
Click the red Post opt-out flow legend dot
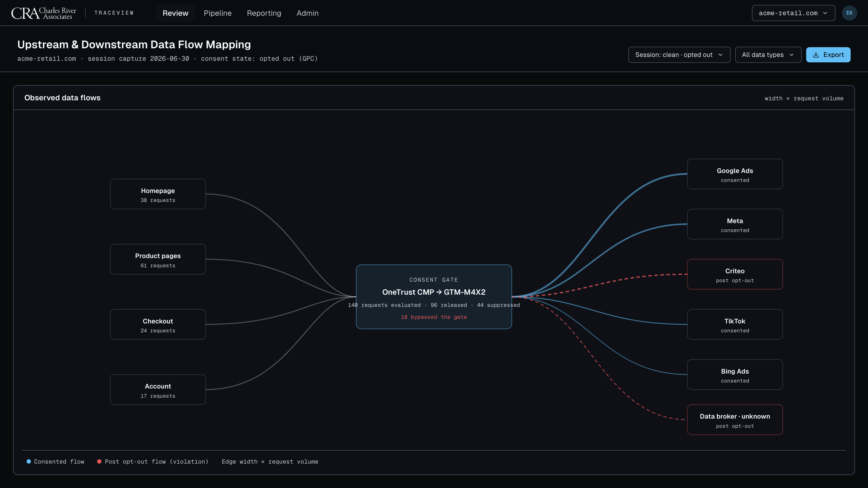pos(99,461)
